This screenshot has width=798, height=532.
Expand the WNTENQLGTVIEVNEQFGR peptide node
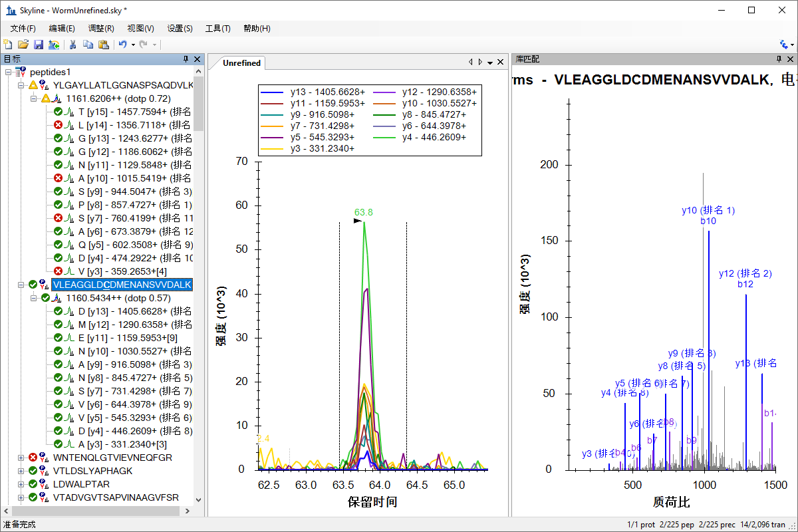[x=21, y=458]
